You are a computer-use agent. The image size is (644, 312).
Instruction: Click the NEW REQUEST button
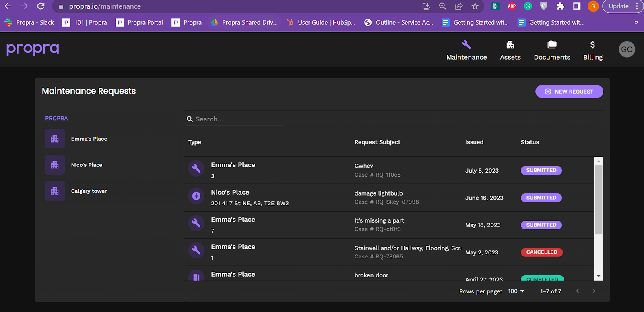(569, 92)
